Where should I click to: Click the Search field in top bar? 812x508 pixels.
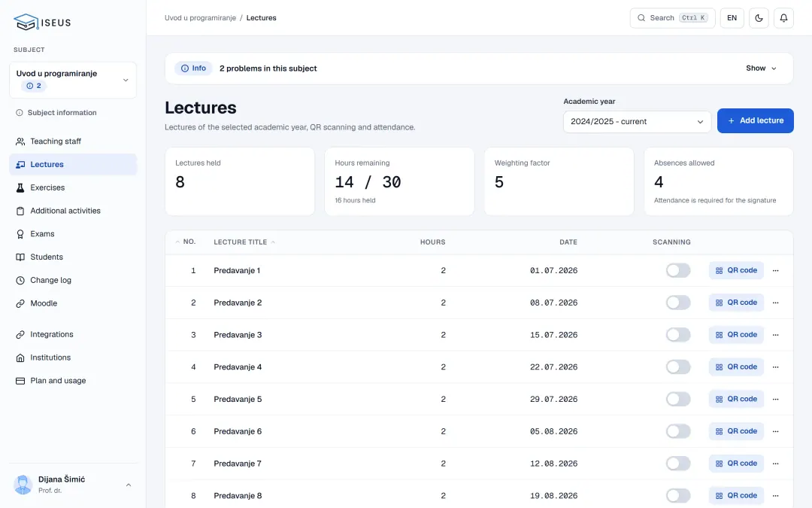click(x=672, y=17)
